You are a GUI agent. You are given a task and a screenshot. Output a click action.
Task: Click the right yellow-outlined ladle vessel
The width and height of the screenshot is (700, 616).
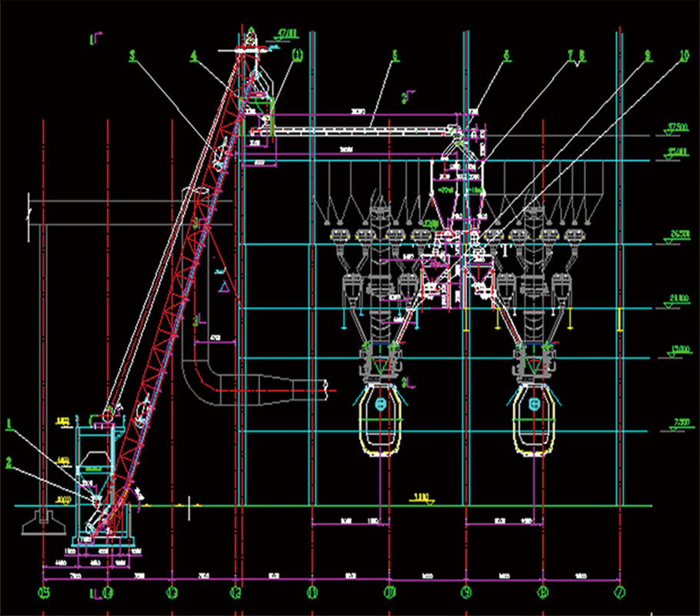pyautogui.click(x=534, y=421)
